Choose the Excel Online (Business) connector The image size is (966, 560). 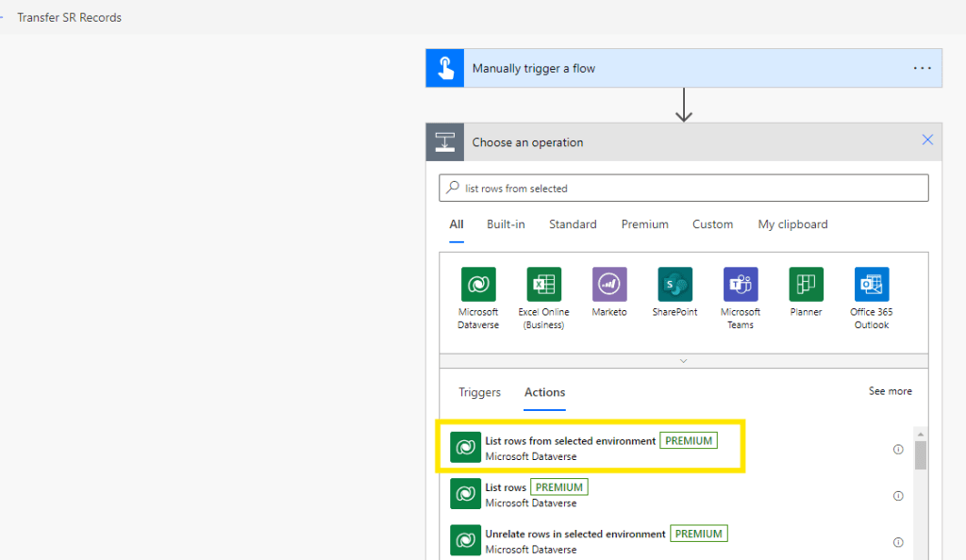click(x=543, y=284)
